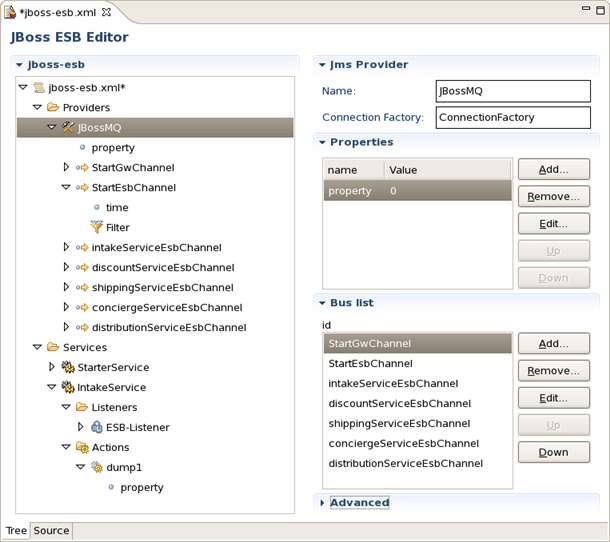Click the Providers folder icon

(53, 107)
